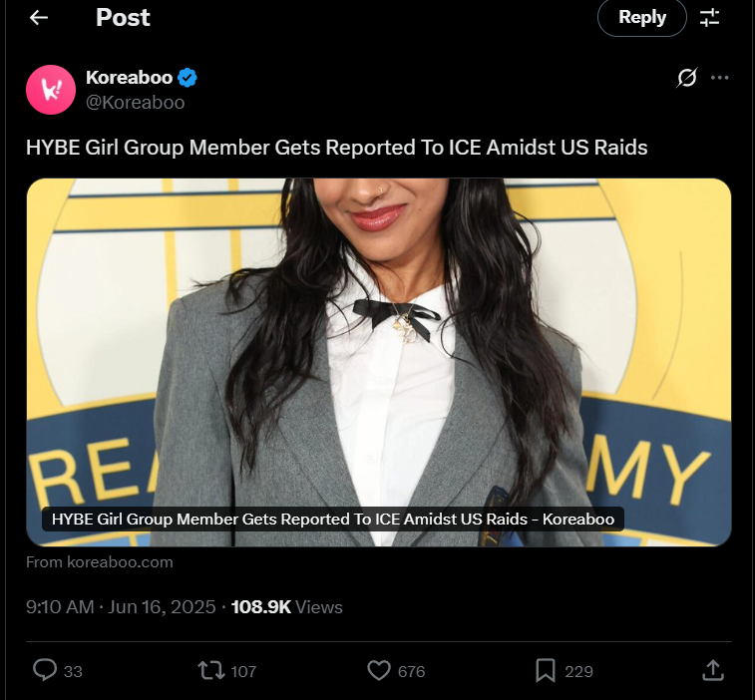Open the three-dot More menu
755x700 pixels.
click(x=719, y=78)
